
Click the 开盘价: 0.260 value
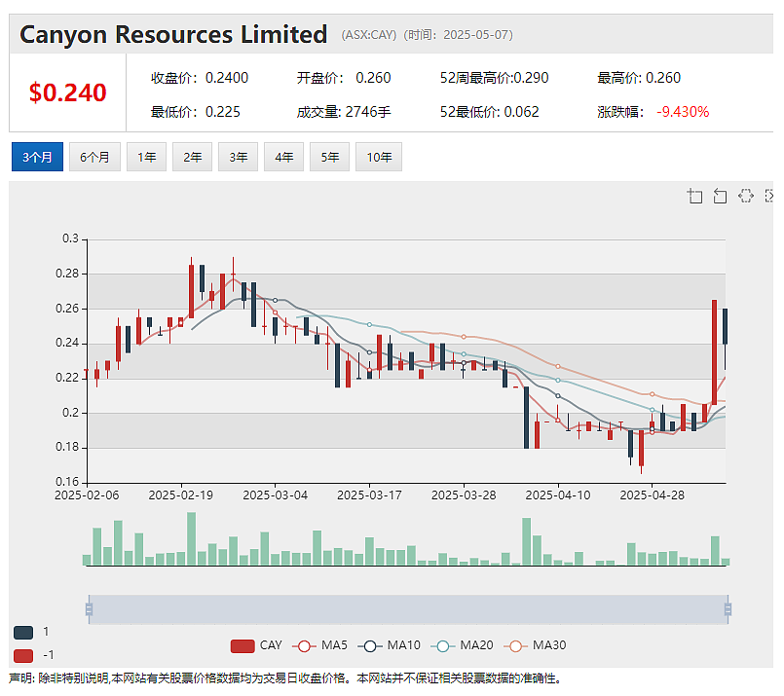pyautogui.click(x=344, y=78)
